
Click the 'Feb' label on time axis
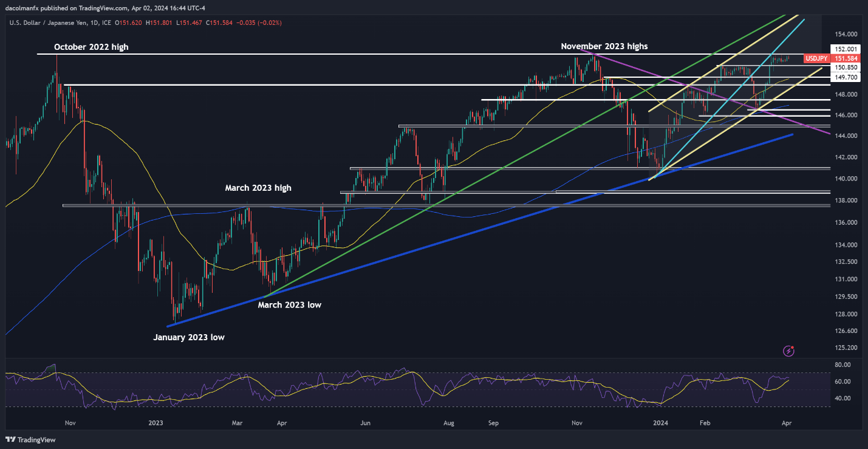tap(705, 422)
